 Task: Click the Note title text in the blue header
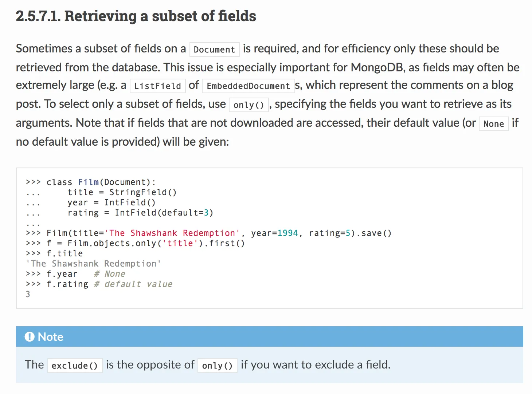[51, 337]
